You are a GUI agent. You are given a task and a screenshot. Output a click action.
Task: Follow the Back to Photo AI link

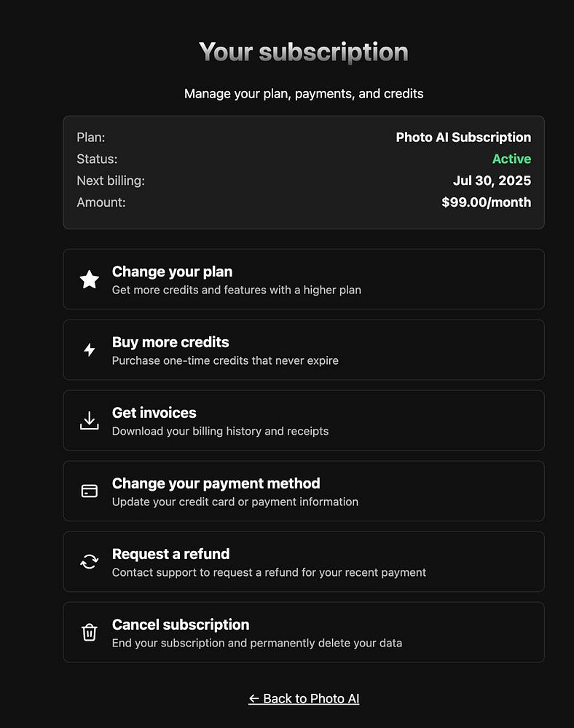click(304, 699)
